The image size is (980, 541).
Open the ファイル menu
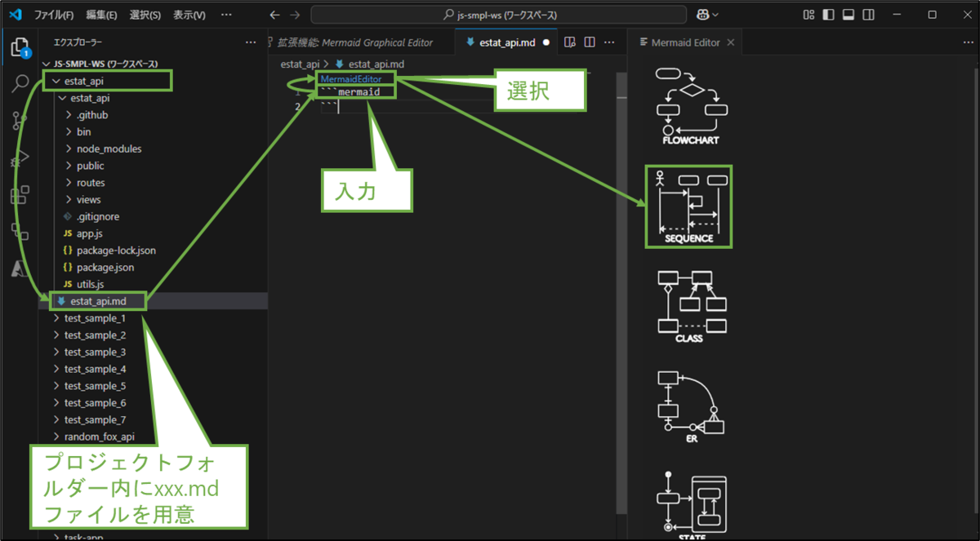click(54, 15)
